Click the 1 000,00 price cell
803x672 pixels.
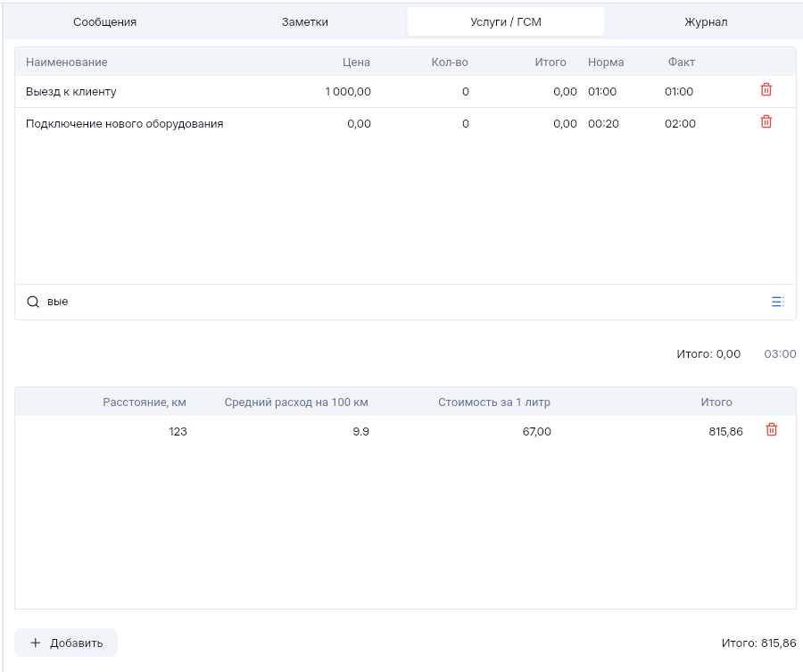pos(348,92)
